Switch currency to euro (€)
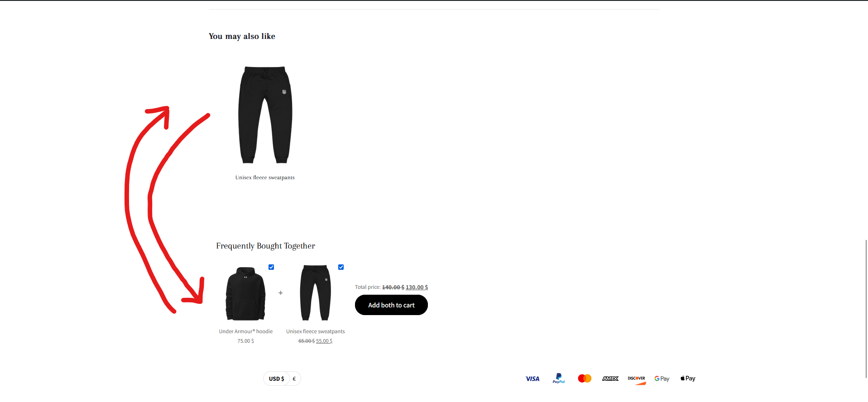Viewport: 868px width, 402px height. [294, 378]
